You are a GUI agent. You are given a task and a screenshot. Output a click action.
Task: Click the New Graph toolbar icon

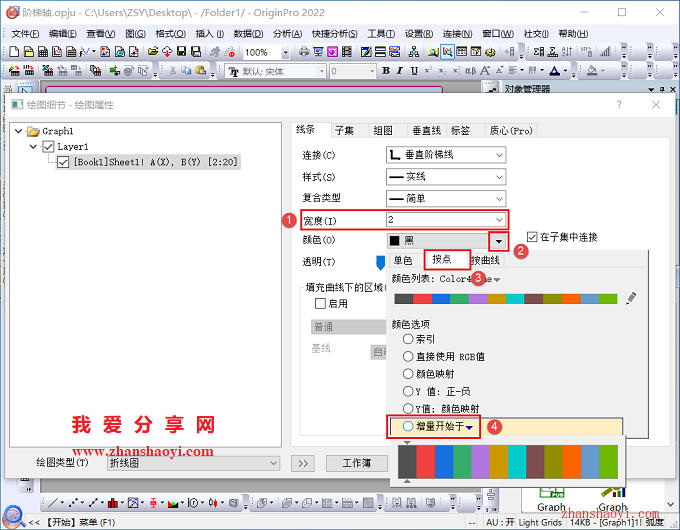click(x=57, y=52)
